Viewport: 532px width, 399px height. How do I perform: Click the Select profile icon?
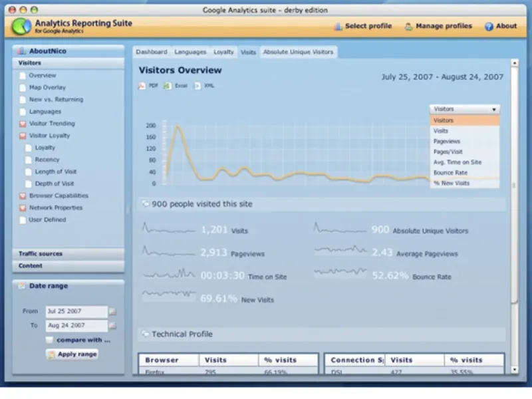pos(338,27)
